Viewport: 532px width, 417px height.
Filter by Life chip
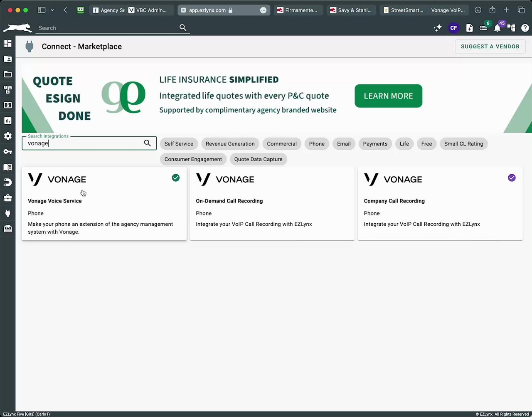(x=404, y=144)
